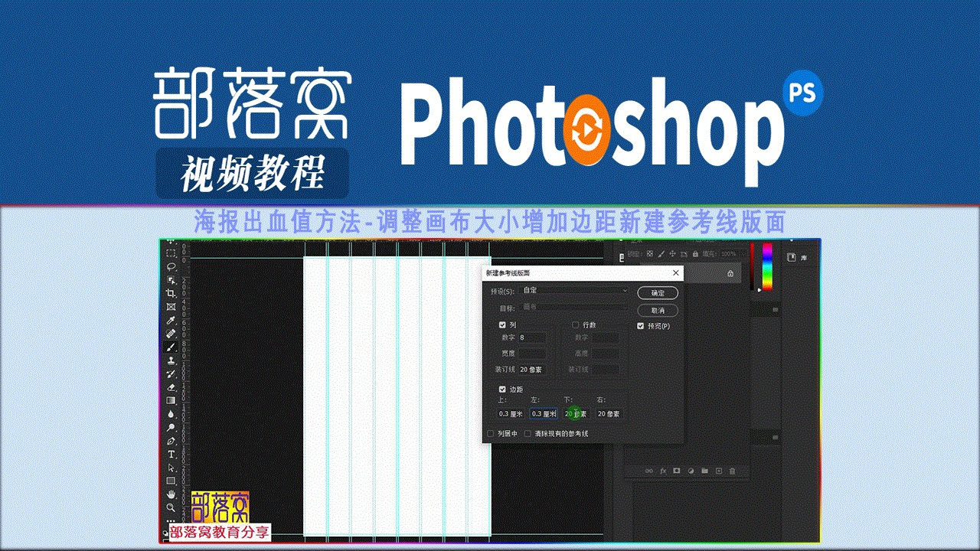Click the 左 left margin field
980x551 pixels.
tap(544, 414)
